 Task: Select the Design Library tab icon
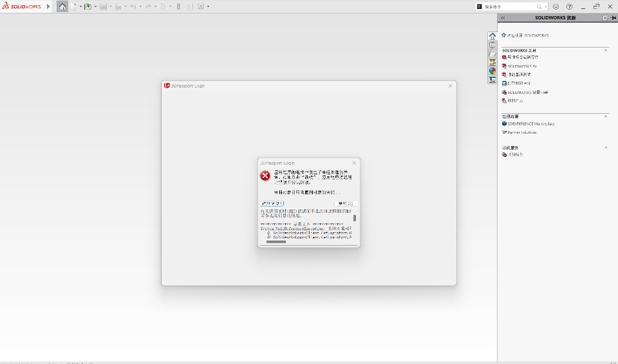[492, 45]
